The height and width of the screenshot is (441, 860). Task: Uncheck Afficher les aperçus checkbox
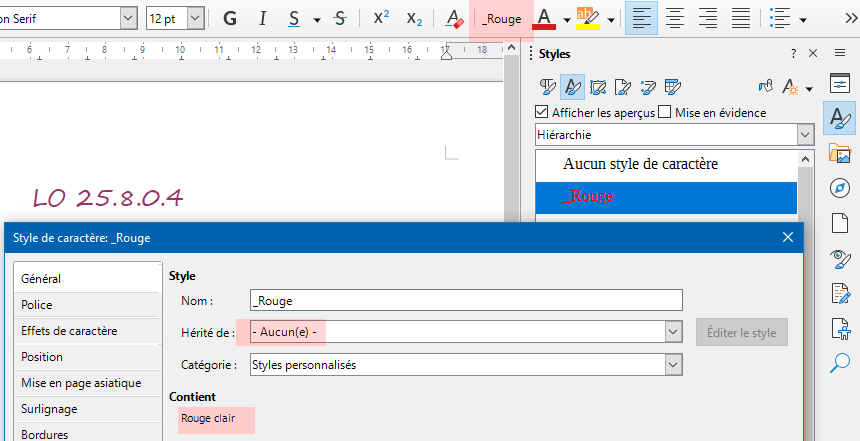(543, 113)
